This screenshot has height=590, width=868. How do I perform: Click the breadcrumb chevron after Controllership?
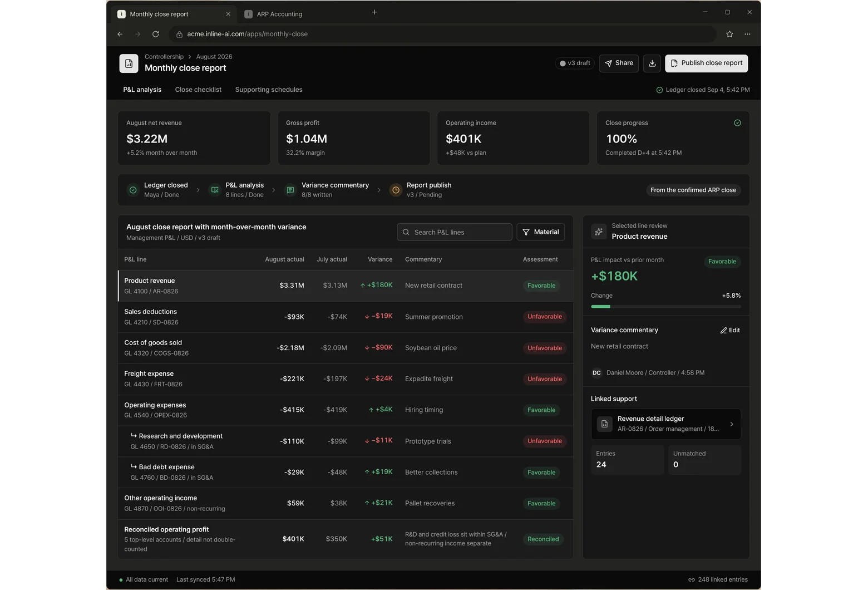[x=190, y=57]
